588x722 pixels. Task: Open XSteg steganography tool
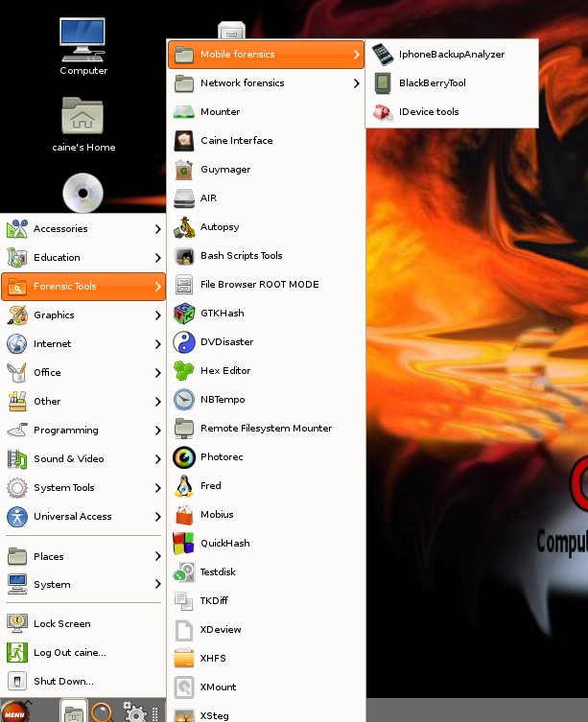click(266, 712)
